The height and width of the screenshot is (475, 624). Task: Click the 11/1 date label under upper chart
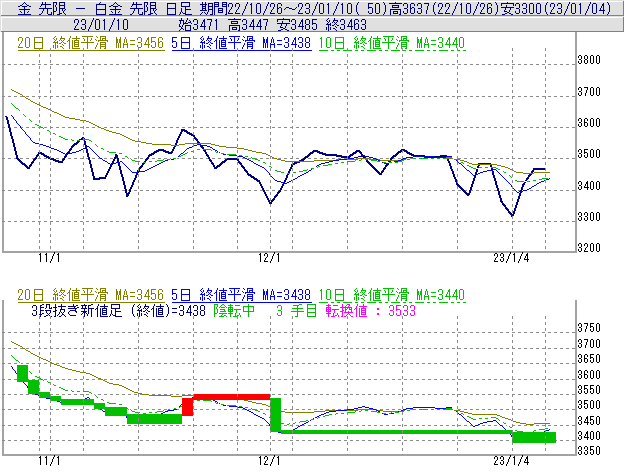[x=49, y=258]
